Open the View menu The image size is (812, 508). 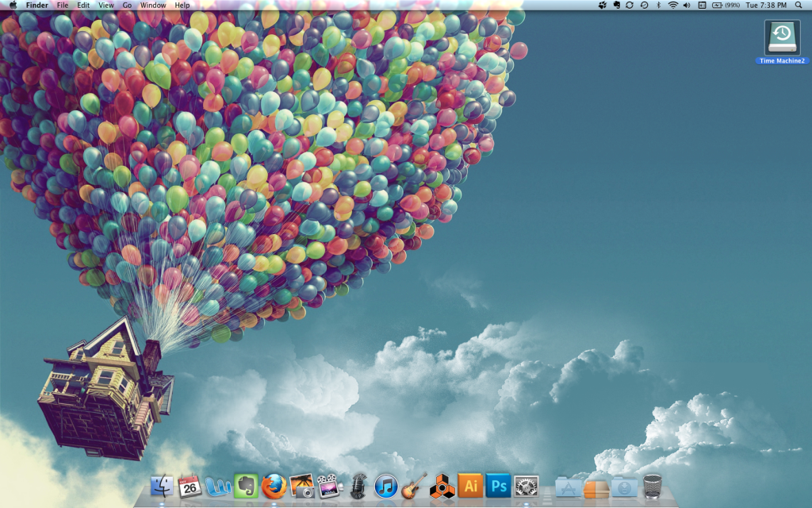pos(106,6)
